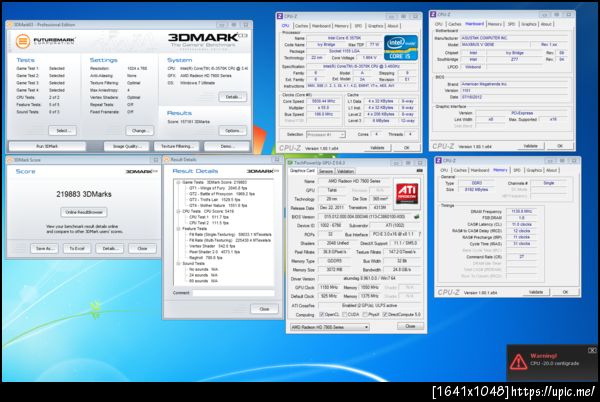Click Details button in 3DMark Score window

point(109,249)
